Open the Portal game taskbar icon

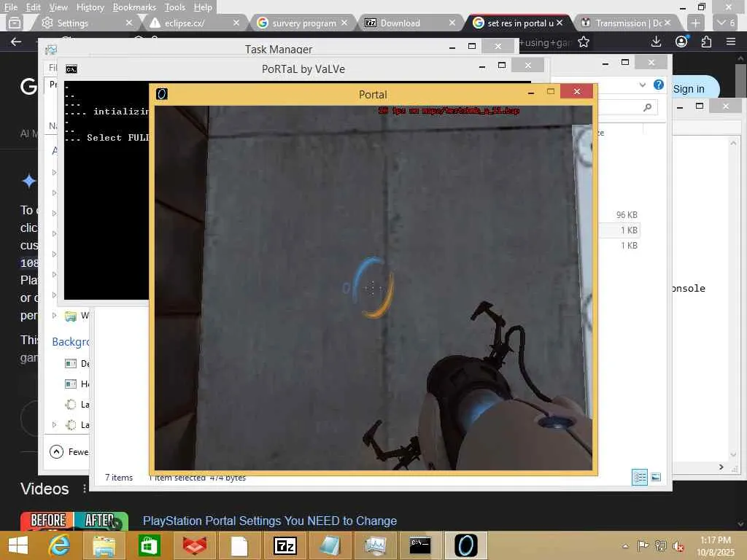[465, 545]
